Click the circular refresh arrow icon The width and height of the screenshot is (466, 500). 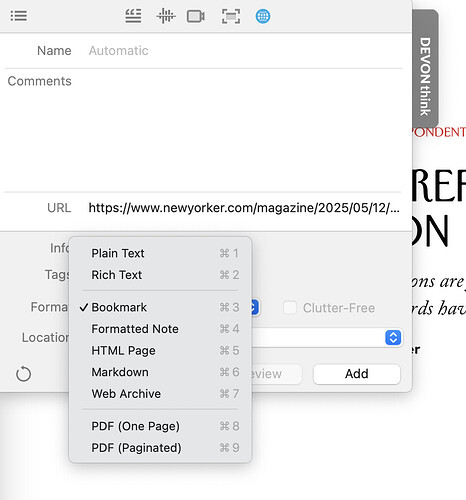click(23, 374)
